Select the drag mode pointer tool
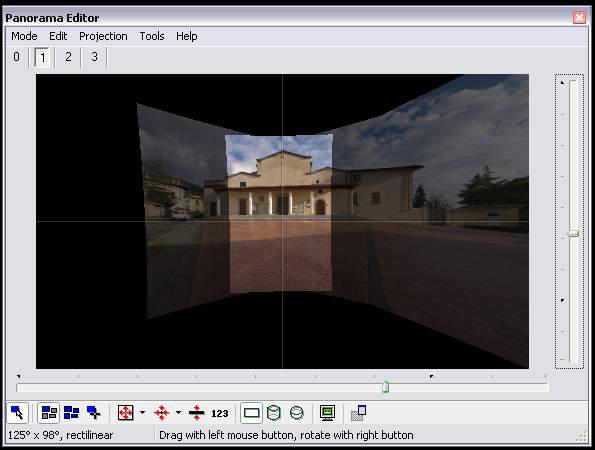 (17, 413)
